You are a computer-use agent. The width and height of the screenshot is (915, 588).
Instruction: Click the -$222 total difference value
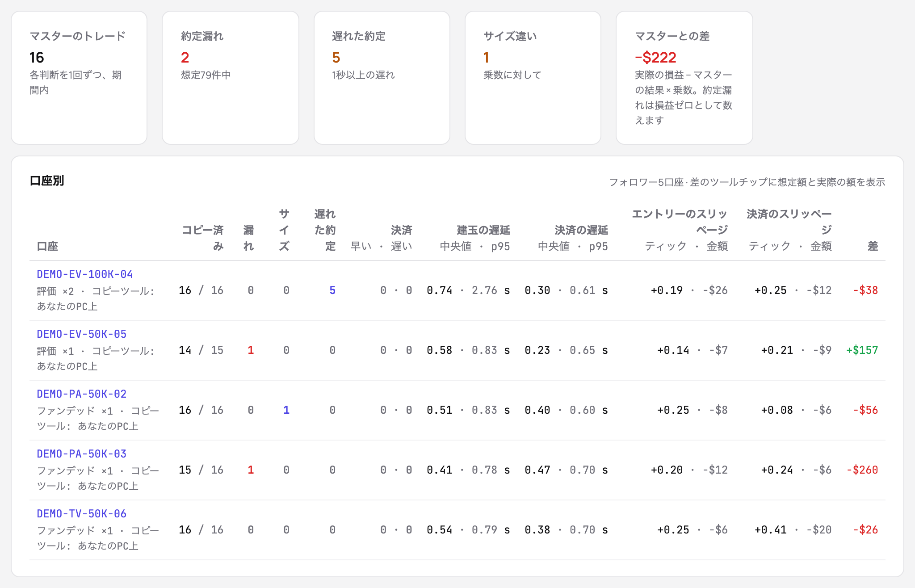coord(656,57)
